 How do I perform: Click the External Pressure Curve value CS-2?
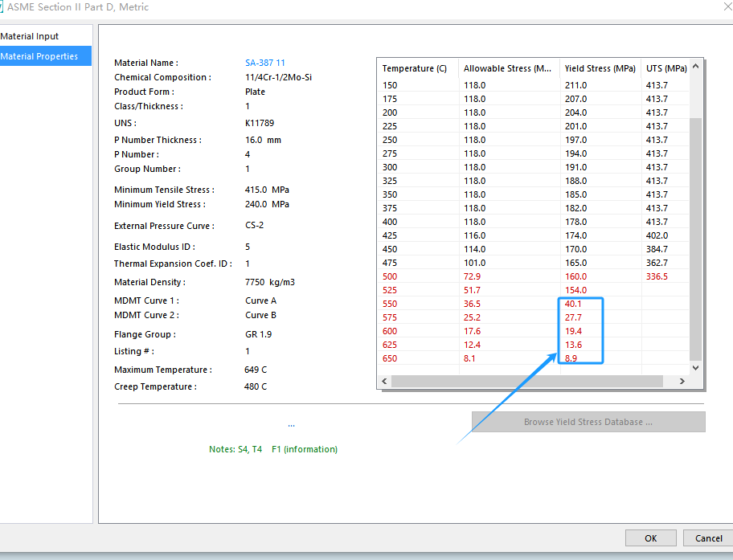(254, 225)
